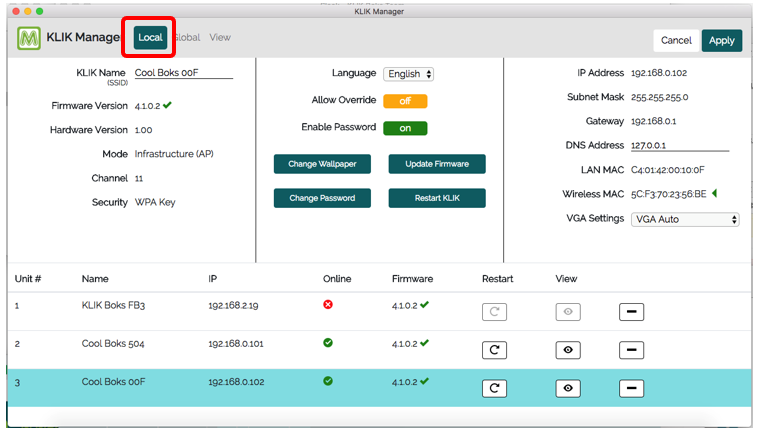Open the Language dropdown

pyautogui.click(x=408, y=74)
